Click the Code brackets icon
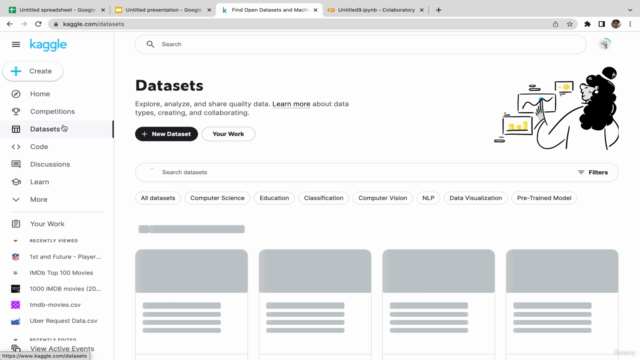640x360 pixels. tap(16, 147)
